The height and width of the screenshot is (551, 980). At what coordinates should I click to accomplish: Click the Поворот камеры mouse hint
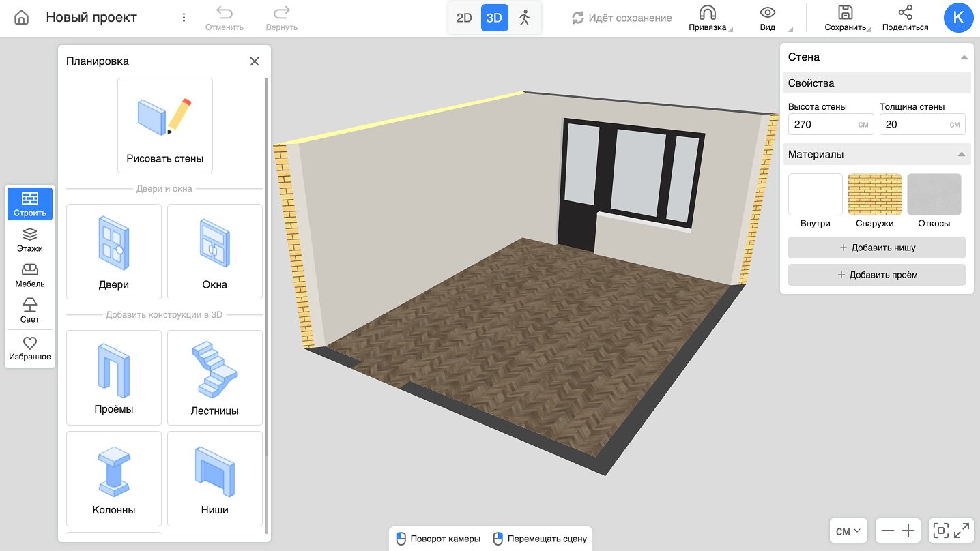tap(438, 539)
